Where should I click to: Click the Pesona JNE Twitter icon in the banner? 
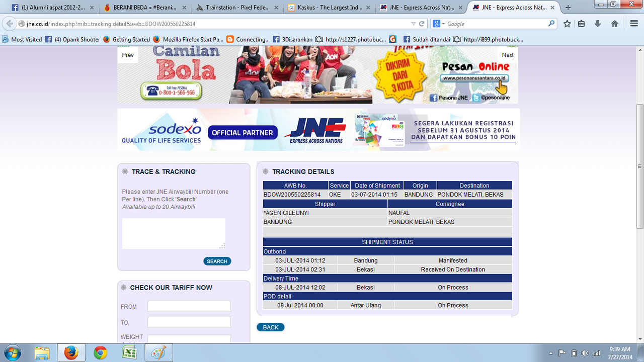[x=475, y=98]
